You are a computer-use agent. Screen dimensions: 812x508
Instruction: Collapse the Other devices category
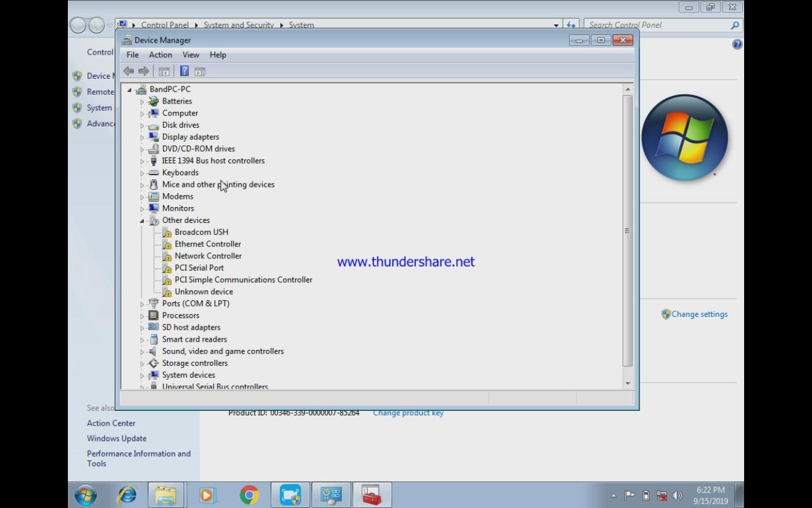click(142, 220)
